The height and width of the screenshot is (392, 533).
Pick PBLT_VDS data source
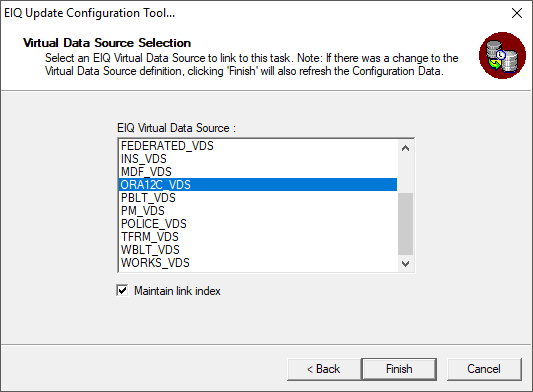point(258,198)
